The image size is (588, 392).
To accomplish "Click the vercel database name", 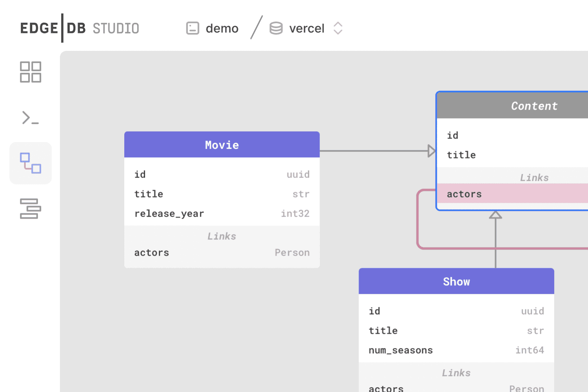I will [x=306, y=28].
